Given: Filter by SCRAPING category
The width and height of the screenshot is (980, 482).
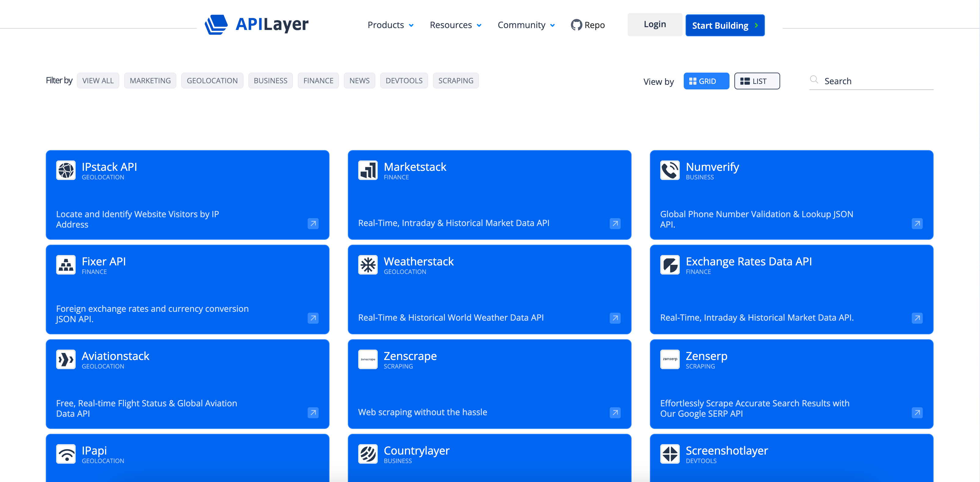Looking at the screenshot, I should point(456,81).
